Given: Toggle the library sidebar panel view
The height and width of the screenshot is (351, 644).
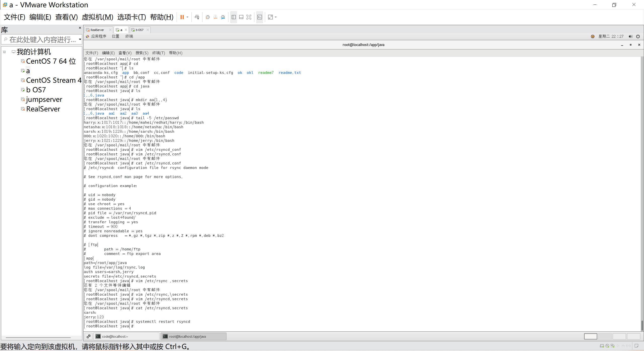Looking at the screenshot, I should 234,17.
